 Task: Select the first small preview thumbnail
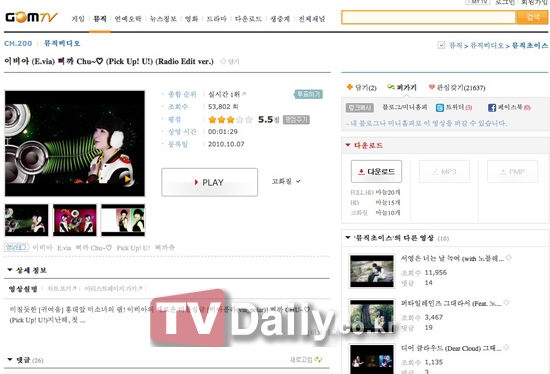(x=27, y=220)
